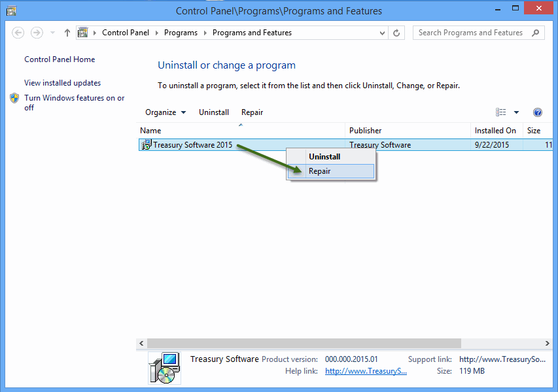This screenshot has height=392, width=558.
Task: Navigate up one level using the up arrow
Action: [x=67, y=32]
